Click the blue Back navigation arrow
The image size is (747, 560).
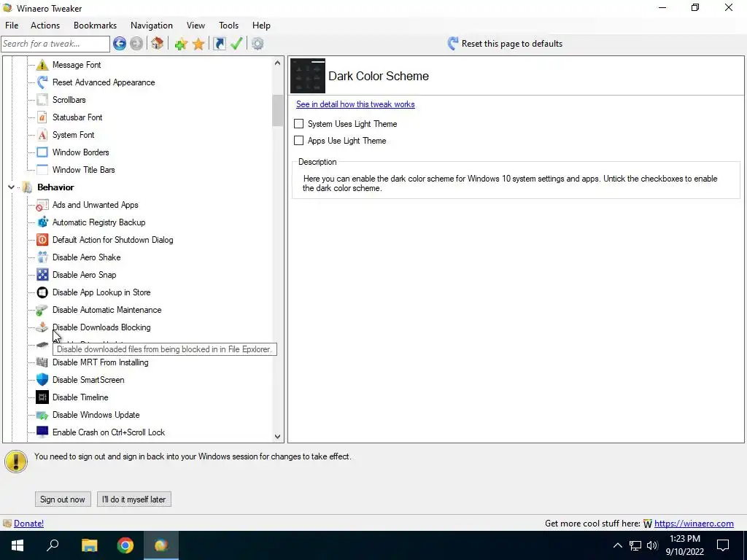point(120,44)
